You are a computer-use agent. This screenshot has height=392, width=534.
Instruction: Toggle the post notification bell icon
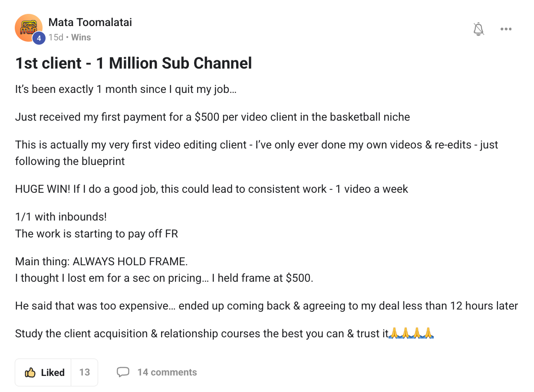point(478,29)
